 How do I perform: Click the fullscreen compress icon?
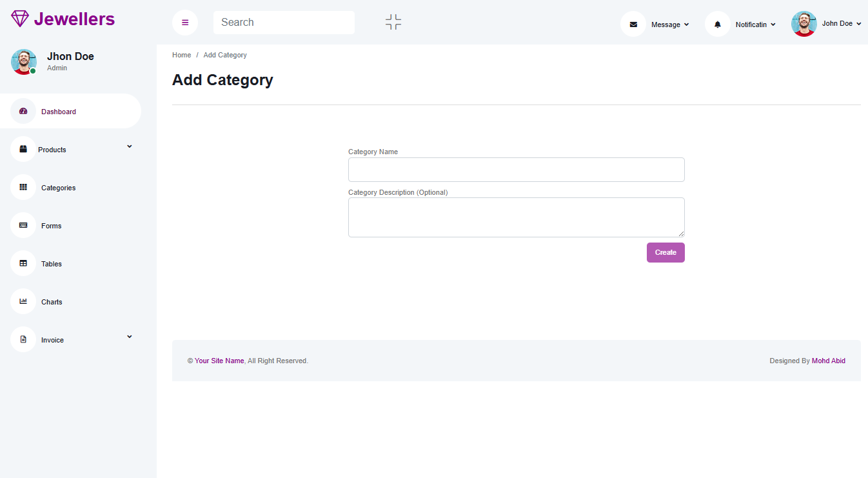point(393,23)
